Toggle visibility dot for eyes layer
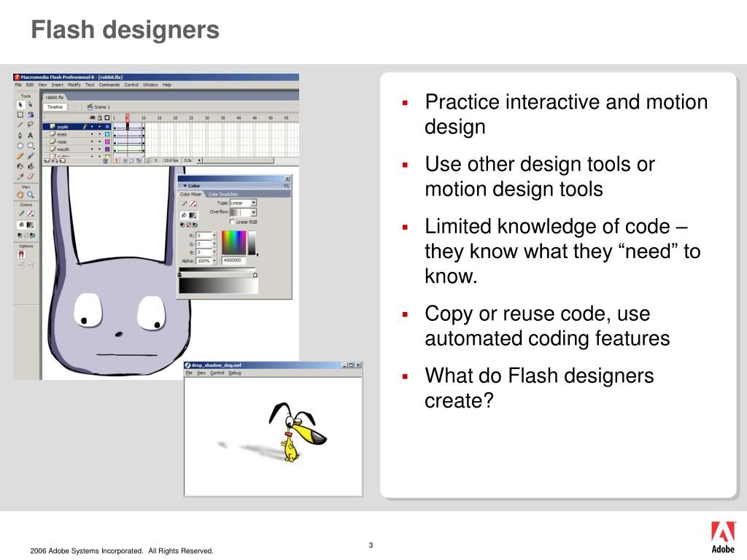747x560 pixels. point(92,134)
